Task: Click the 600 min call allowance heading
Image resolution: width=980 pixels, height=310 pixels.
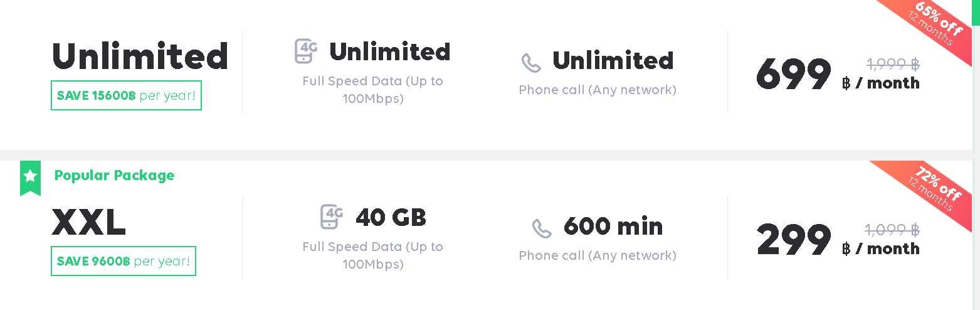Action: (613, 226)
